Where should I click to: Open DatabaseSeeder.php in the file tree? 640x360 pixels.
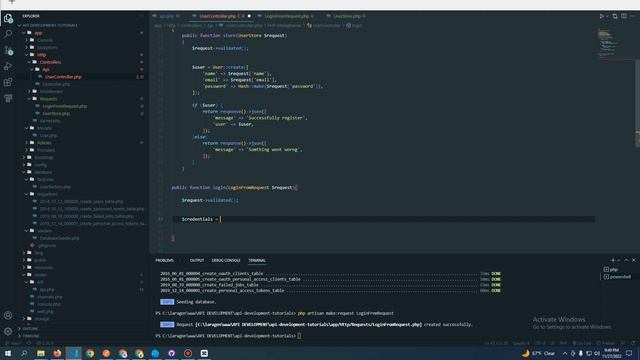tap(60, 238)
